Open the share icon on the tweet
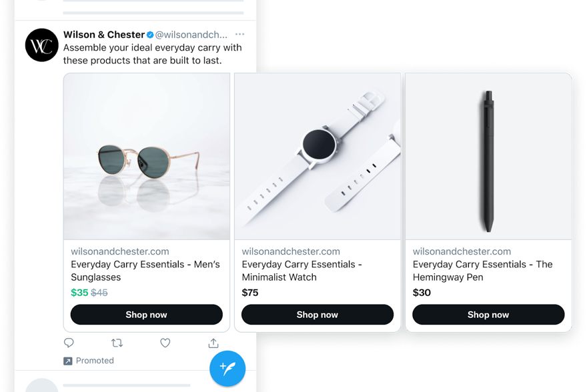This screenshot has width=587, height=392. click(x=213, y=342)
